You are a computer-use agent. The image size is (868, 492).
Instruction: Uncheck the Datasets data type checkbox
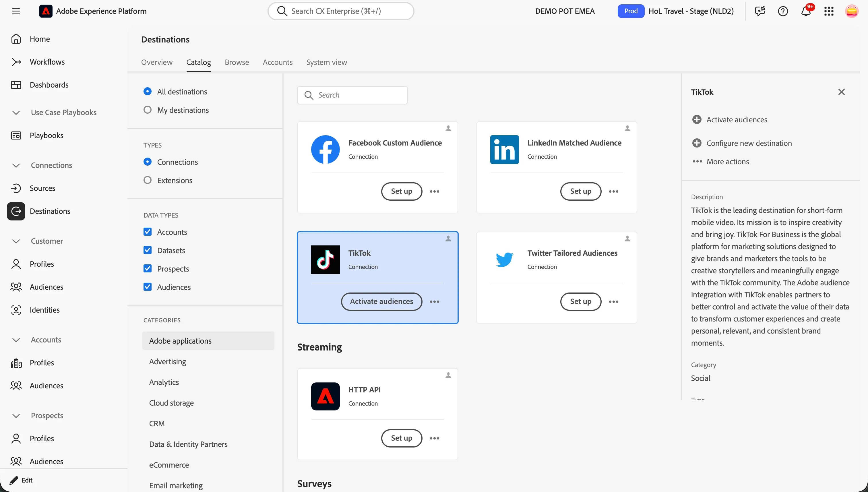[147, 250]
